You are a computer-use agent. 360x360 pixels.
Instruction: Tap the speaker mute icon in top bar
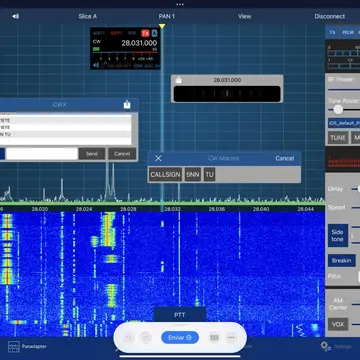click(x=15, y=16)
